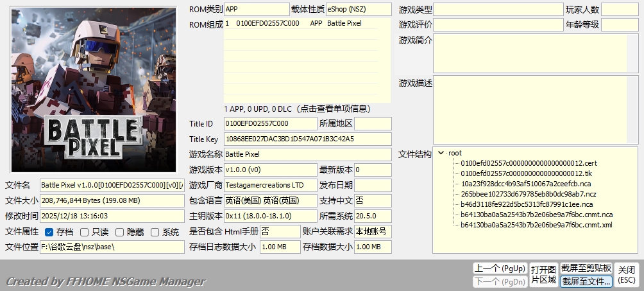The width and height of the screenshot is (644, 291).
Task: Toggle the 存档 archive checkbox
Action: pyautogui.click(x=49, y=232)
